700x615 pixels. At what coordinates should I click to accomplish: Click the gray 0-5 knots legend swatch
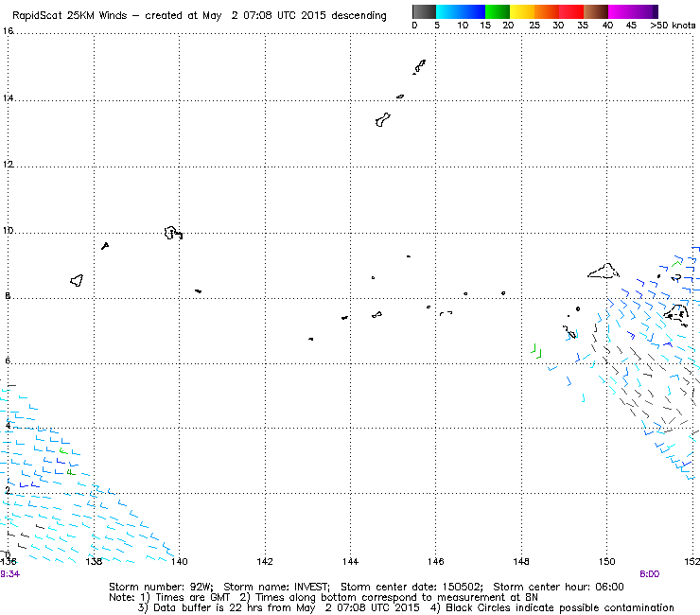click(424, 11)
